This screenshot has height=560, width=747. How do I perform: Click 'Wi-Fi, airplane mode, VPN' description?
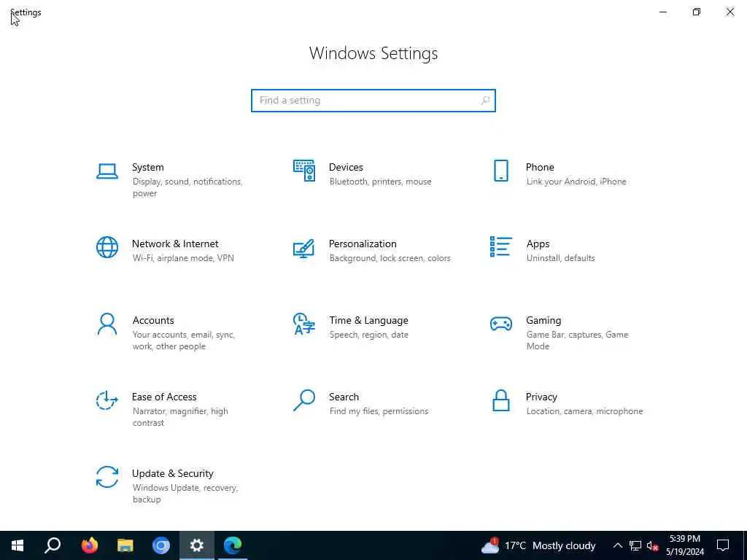183,258
